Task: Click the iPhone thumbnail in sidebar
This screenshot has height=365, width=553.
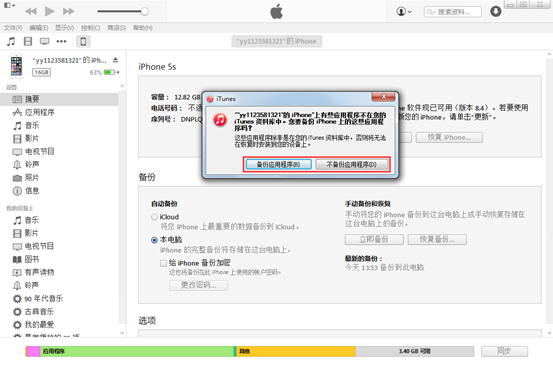Action: [16, 66]
